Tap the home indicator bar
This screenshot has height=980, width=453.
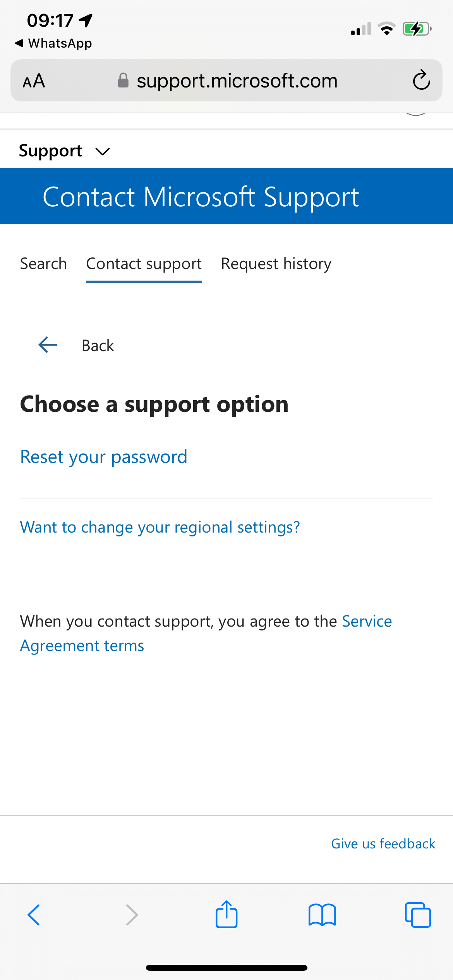click(226, 968)
